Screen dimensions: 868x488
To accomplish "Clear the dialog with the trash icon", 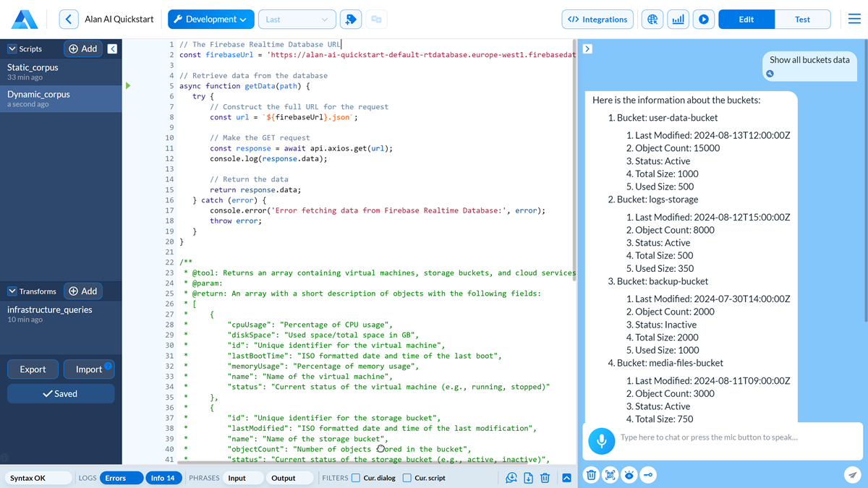I will pos(591,475).
